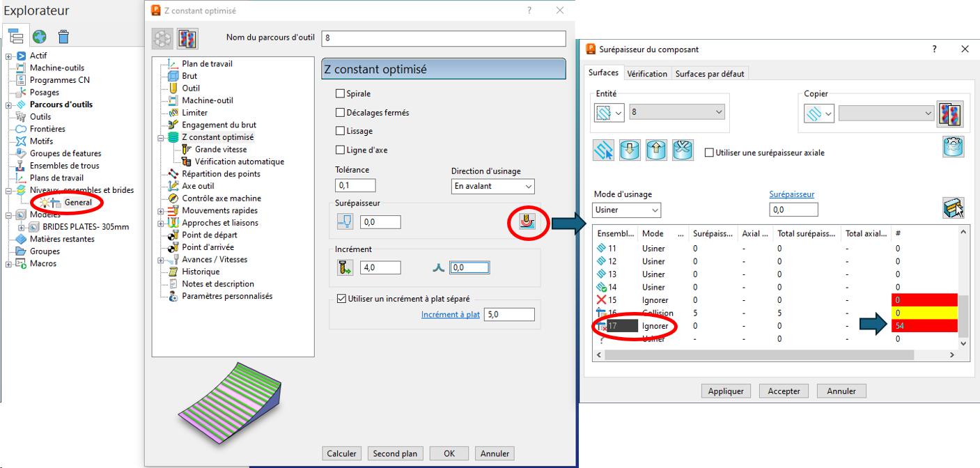980x468 pixels.
Task: Click the Nom du parcours d'outil field
Action: pyautogui.click(x=443, y=38)
